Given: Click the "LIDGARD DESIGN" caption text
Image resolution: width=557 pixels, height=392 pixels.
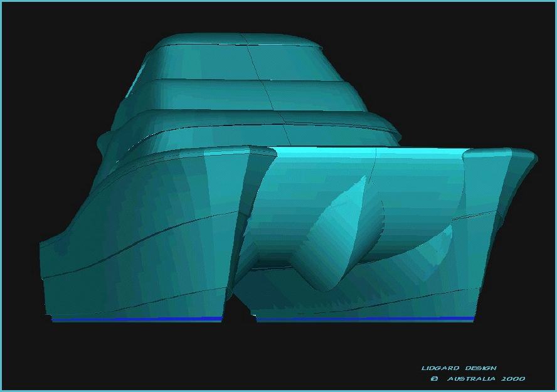Looking at the screenshot, I should (459, 368).
